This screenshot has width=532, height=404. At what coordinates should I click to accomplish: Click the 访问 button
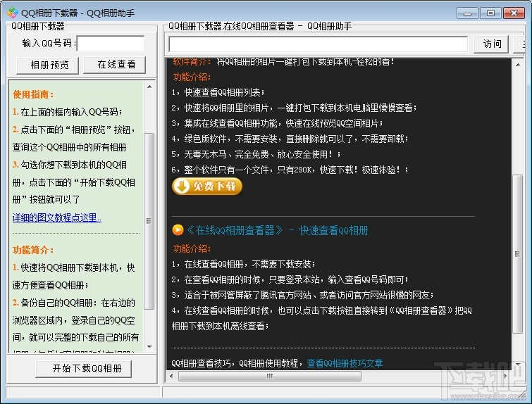click(x=491, y=44)
